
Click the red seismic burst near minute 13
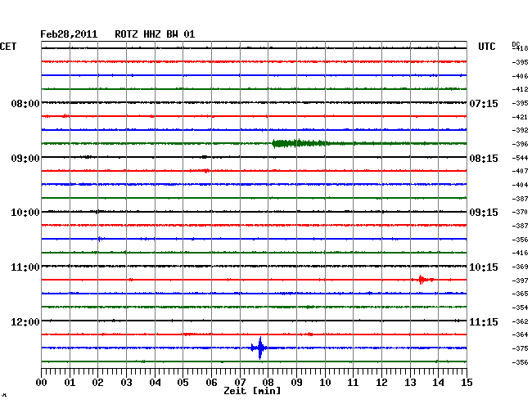tap(422, 280)
